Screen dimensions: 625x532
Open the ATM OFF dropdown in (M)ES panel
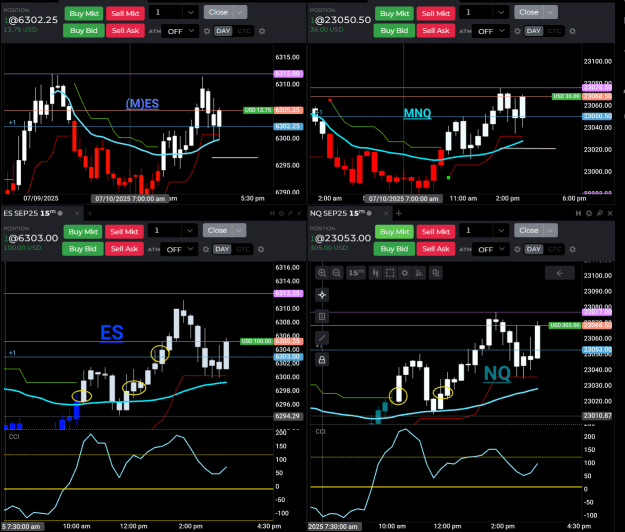180,31
